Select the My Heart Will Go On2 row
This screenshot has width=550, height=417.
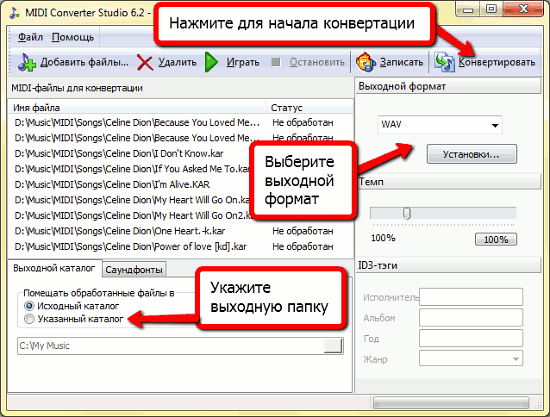pyautogui.click(x=181, y=215)
